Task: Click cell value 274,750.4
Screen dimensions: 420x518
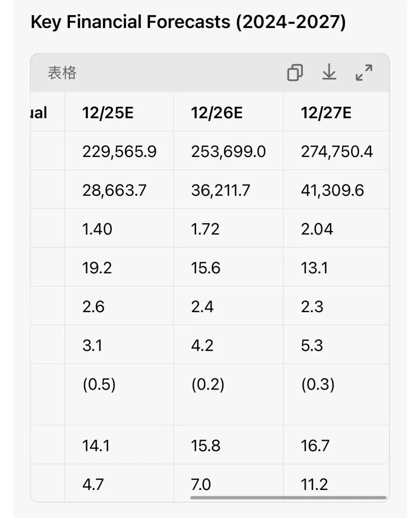Action: [x=337, y=151]
